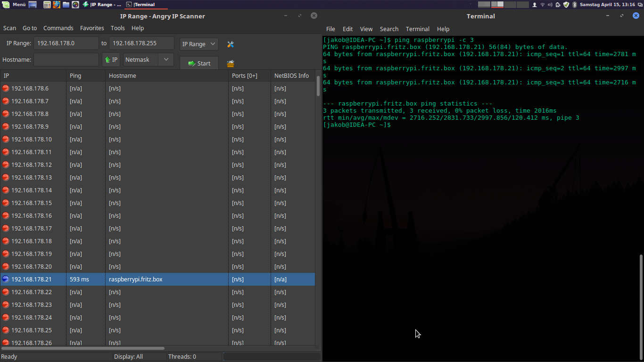Image resolution: width=644 pixels, height=362 pixels.
Task: Select the row for 192.168.178.10
Action: (157, 139)
